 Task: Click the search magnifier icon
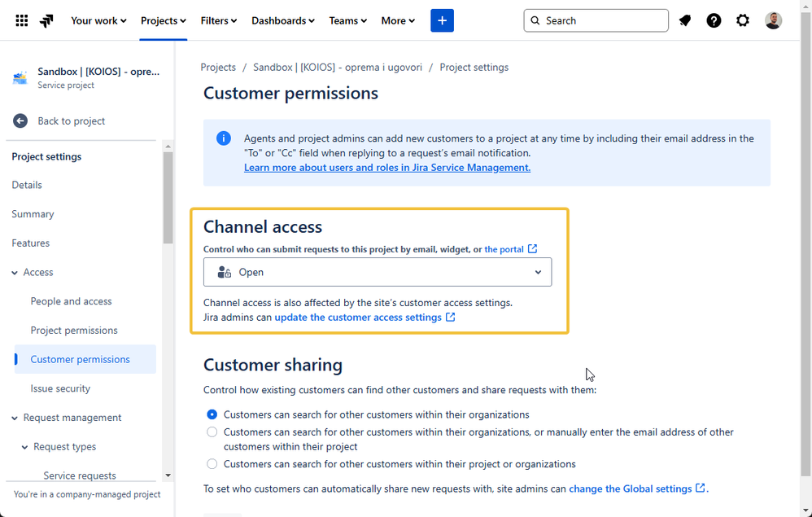(x=535, y=20)
